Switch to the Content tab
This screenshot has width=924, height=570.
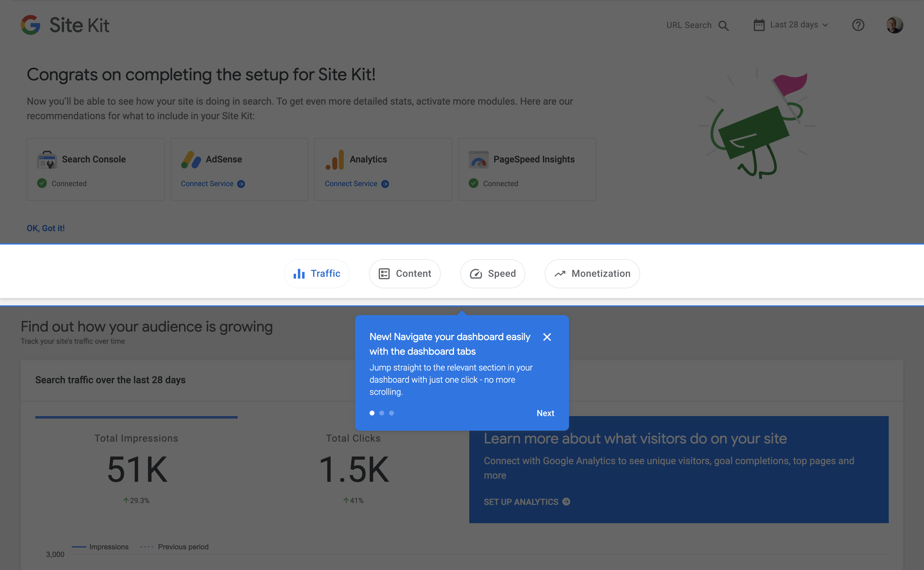(405, 274)
